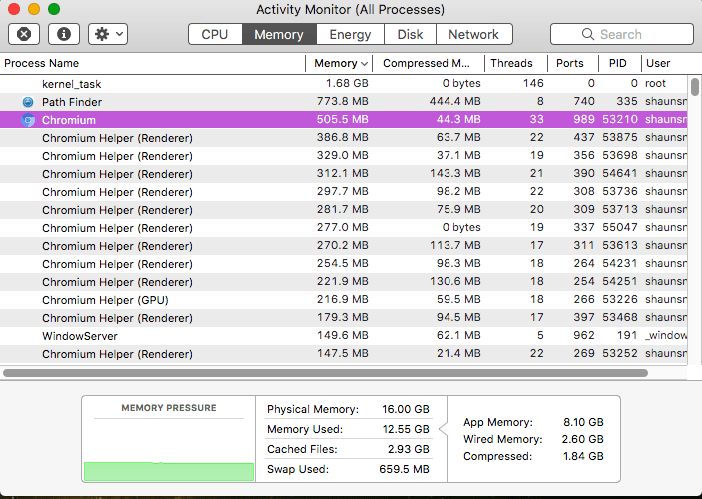Sort by Ports column header

tap(573, 64)
